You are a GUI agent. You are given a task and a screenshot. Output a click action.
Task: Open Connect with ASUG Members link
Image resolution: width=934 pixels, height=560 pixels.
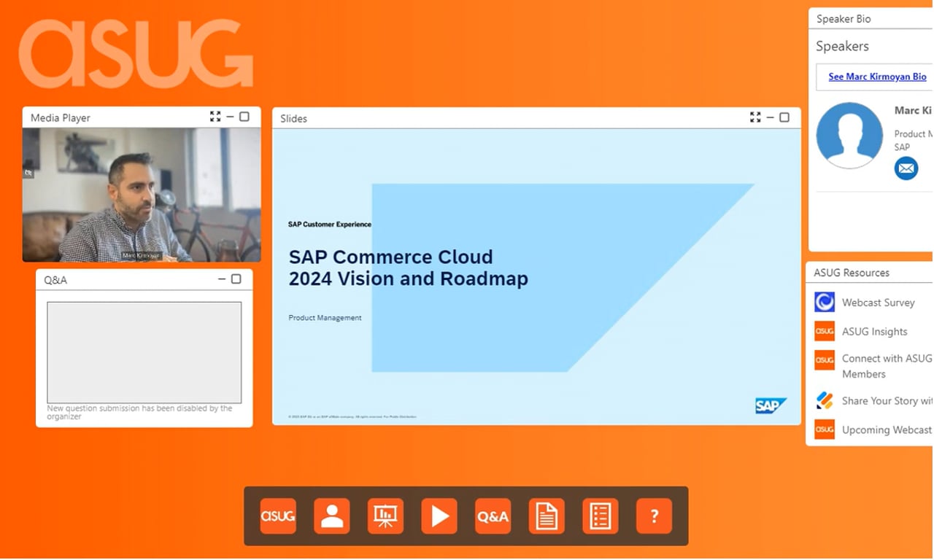point(887,366)
